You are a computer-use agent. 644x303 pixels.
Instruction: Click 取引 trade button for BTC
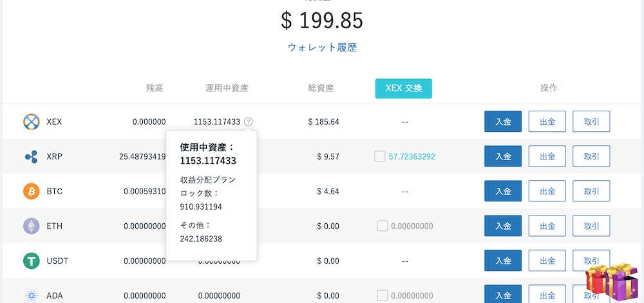(x=591, y=191)
